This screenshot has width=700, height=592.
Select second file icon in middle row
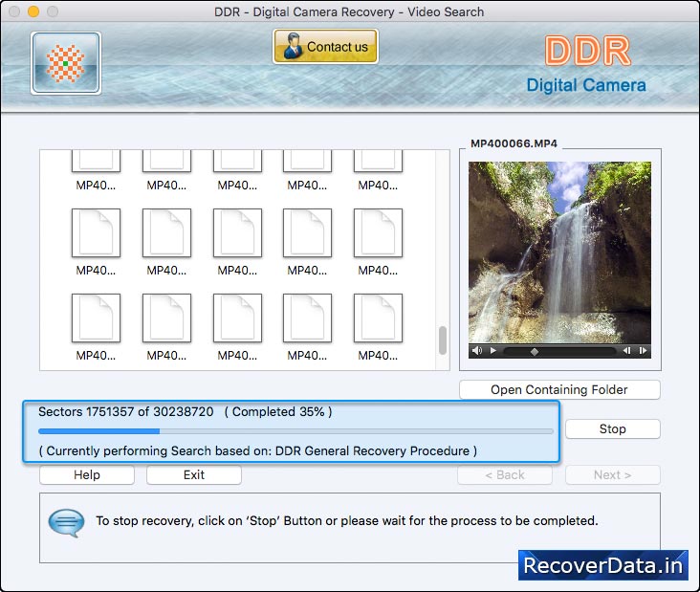pyautogui.click(x=167, y=233)
